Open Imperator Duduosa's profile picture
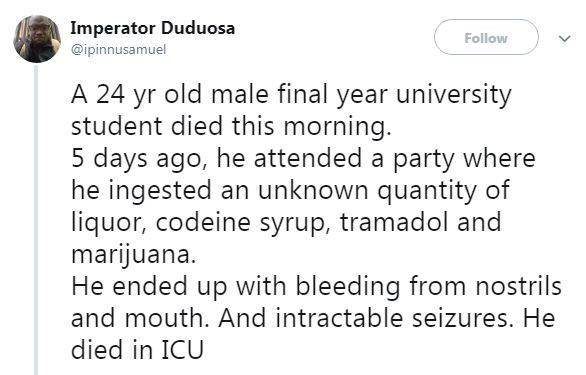This screenshot has height=375, width=586. click(x=37, y=39)
